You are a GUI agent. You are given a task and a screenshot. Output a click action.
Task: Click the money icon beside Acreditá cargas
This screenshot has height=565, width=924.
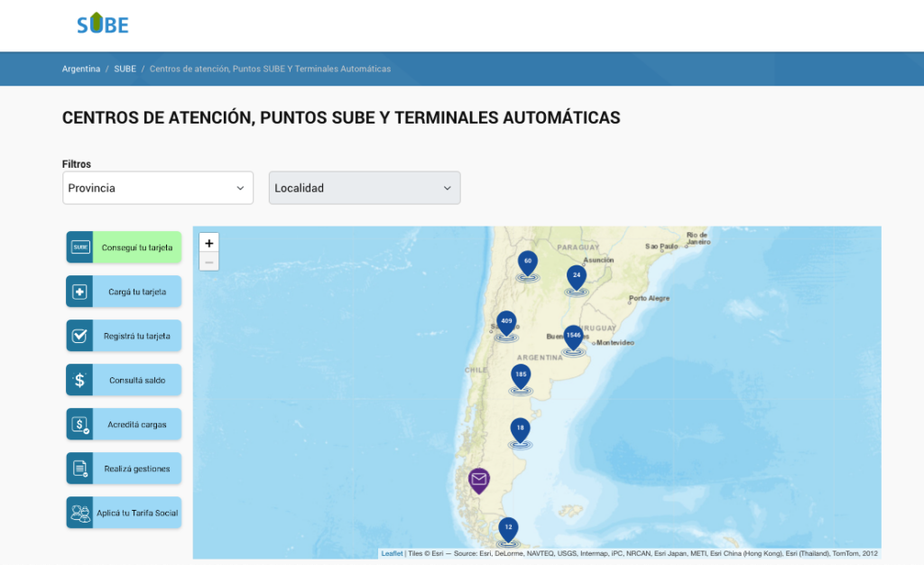tap(79, 424)
